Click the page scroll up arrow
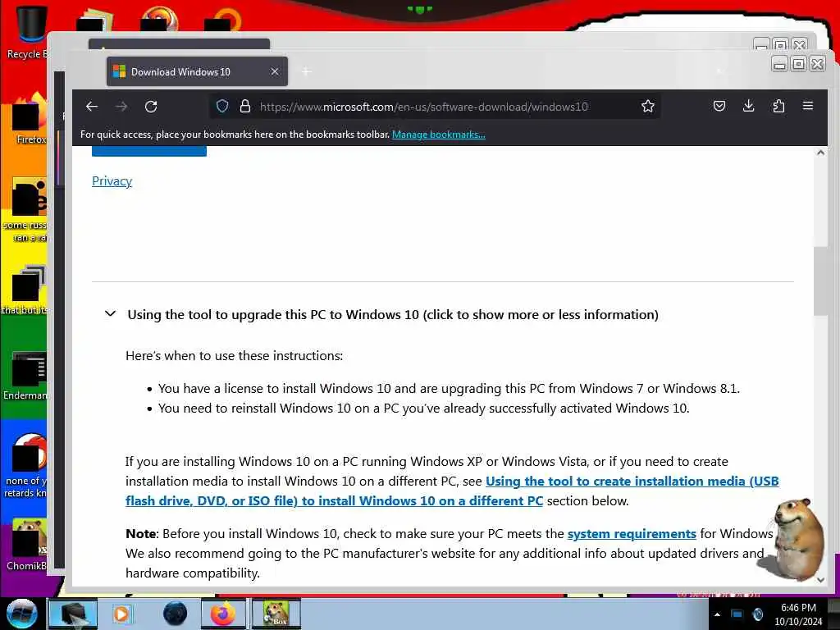Image resolution: width=840 pixels, height=630 pixels. pyautogui.click(x=820, y=153)
